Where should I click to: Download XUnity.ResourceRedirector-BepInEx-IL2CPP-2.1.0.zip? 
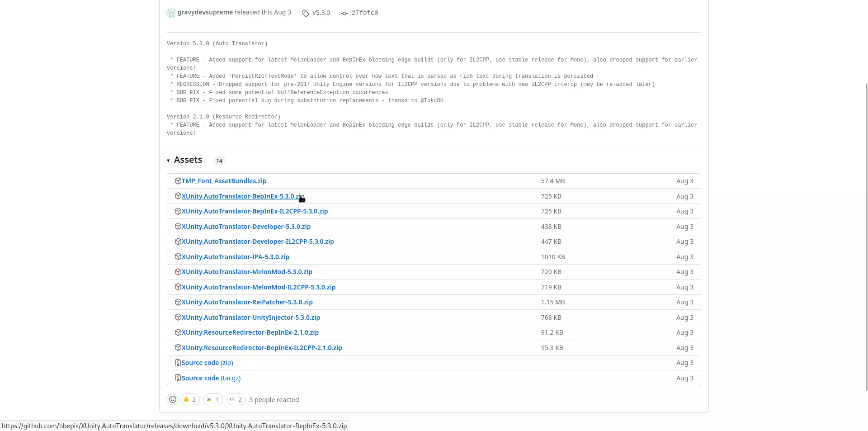tap(262, 348)
